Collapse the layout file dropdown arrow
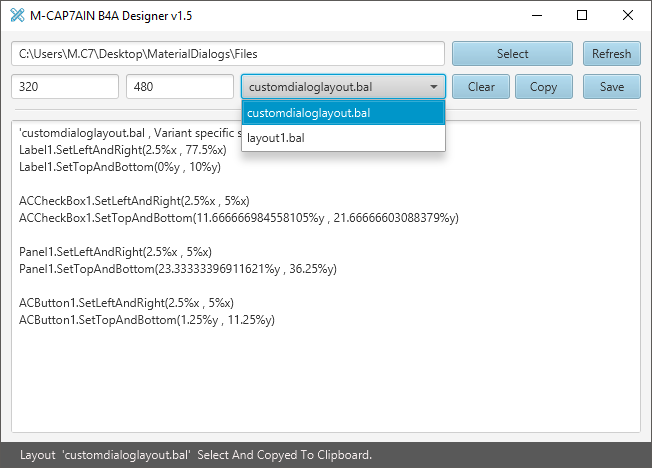The image size is (652, 468). pos(433,87)
